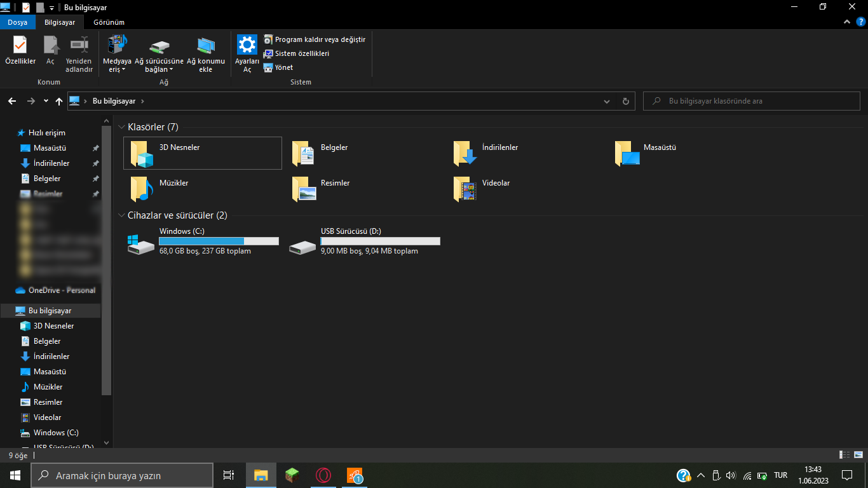This screenshot has width=868, height=488.
Task: Open the address bar history dropdown
Action: (x=607, y=101)
